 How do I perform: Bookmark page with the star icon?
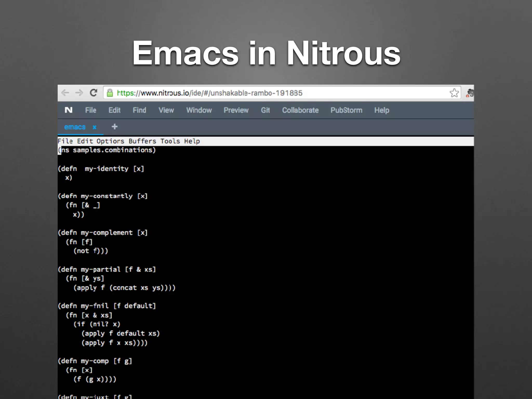(x=454, y=93)
